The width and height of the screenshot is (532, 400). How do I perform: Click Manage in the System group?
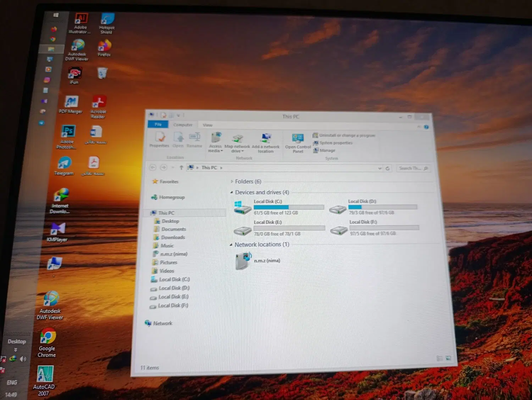324,151
